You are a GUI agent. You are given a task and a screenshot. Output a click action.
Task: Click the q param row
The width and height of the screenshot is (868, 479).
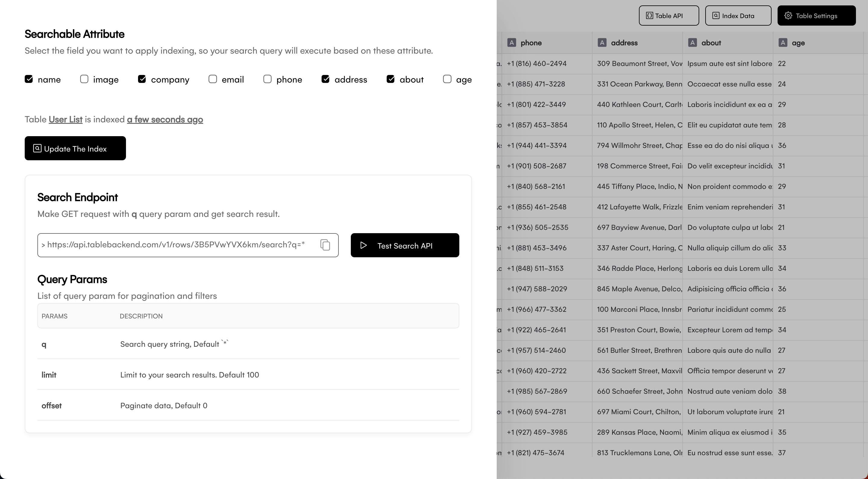[248, 344]
